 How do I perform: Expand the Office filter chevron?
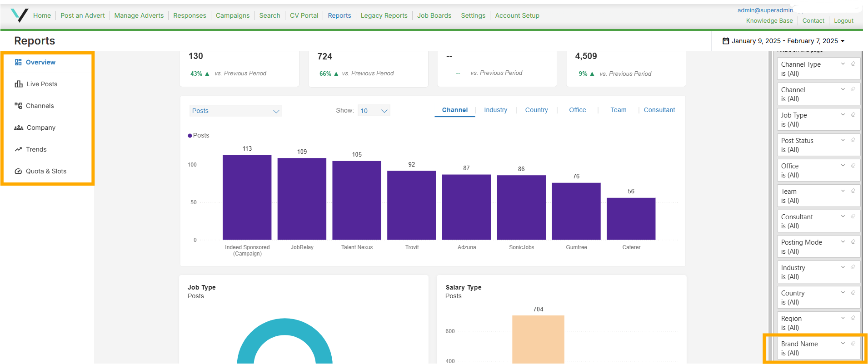843,166
